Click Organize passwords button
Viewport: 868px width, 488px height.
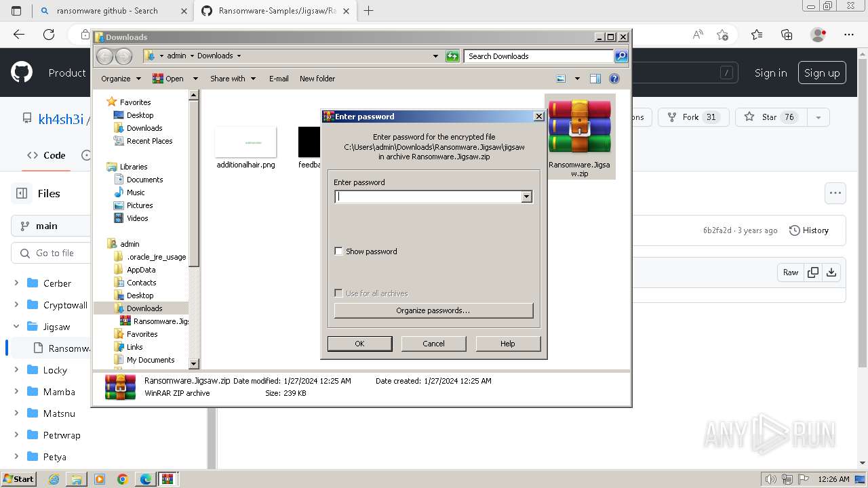(x=433, y=310)
